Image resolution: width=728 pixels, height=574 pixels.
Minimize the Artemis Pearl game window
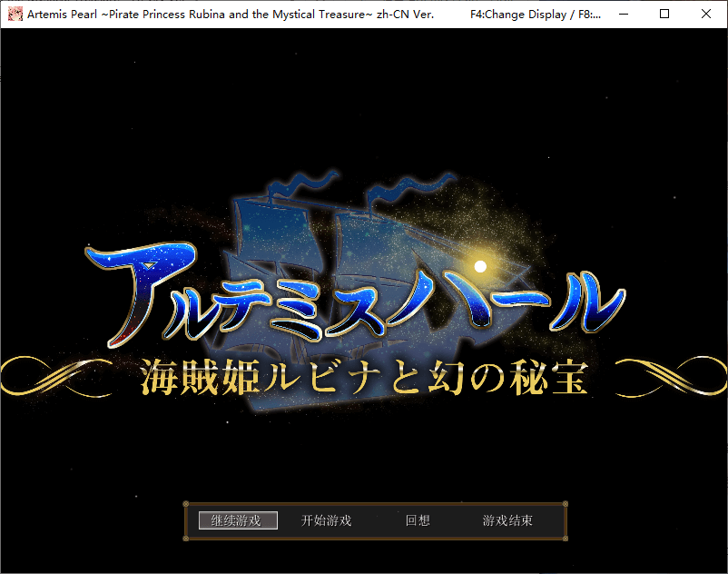pyautogui.click(x=623, y=14)
